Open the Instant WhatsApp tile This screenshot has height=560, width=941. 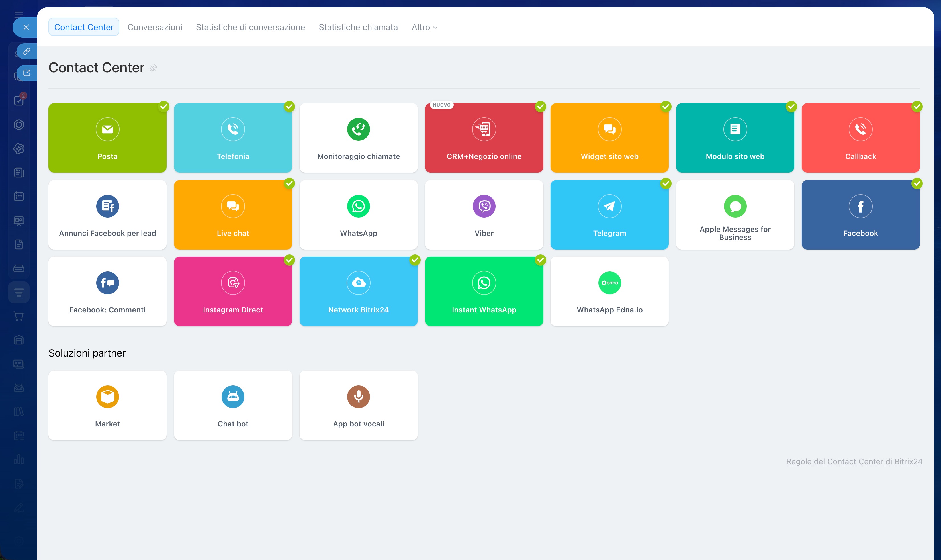click(484, 291)
